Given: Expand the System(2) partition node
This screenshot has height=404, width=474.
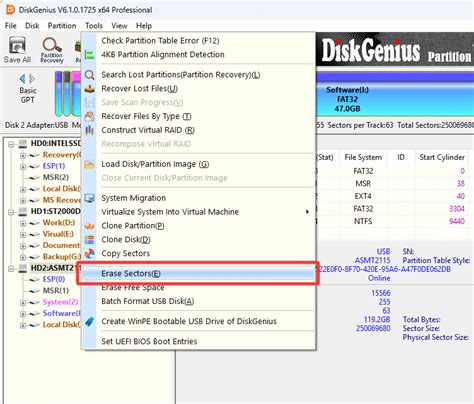Looking at the screenshot, I should (23, 303).
